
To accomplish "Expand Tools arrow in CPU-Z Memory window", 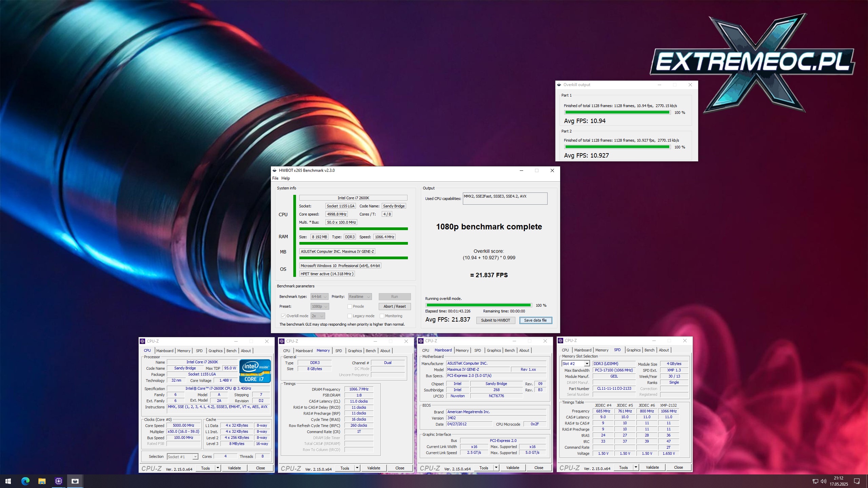I will coord(357,468).
